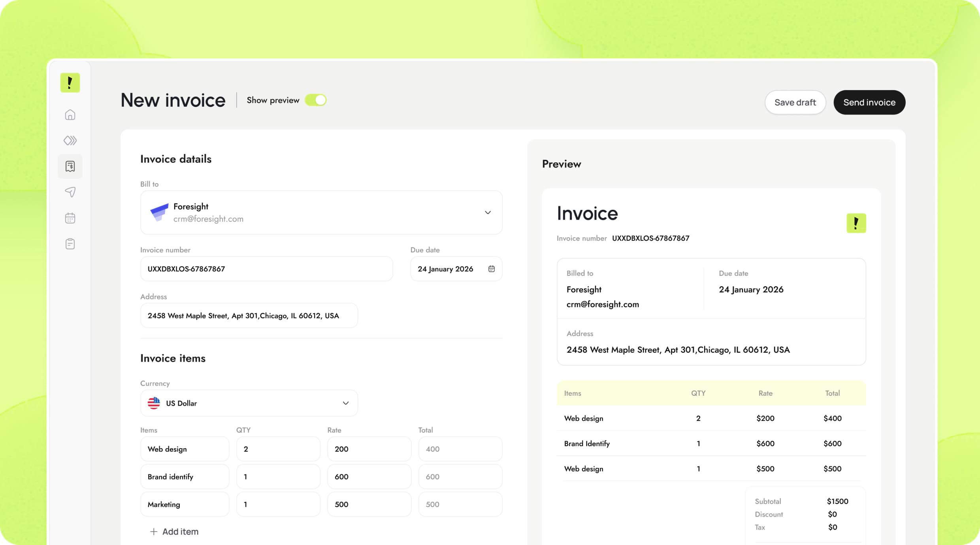Click the Send invoice button
The image size is (980, 545).
(x=869, y=102)
